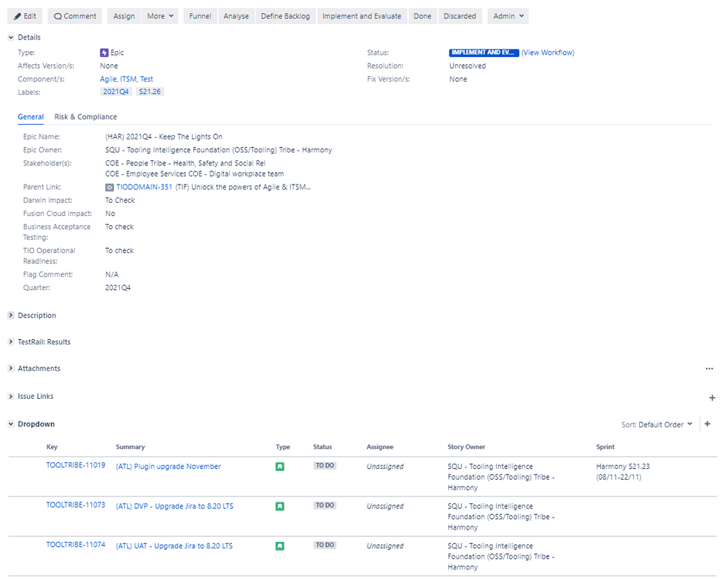Image resolution: width=728 pixels, height=579 pixels.
Task: Expand the Attachments section
Action: tap(11, 368)
